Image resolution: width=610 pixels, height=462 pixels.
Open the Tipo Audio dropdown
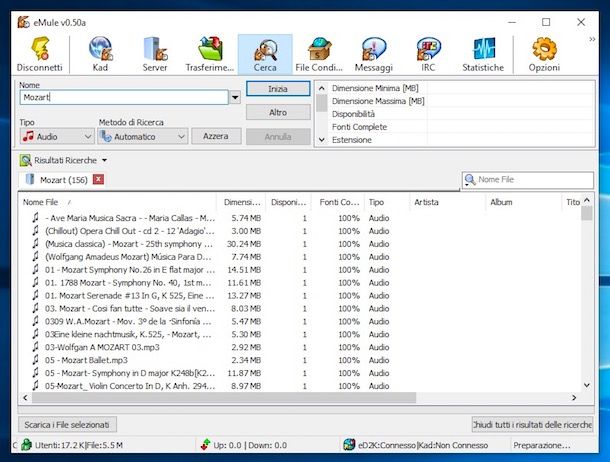point(57,136)
